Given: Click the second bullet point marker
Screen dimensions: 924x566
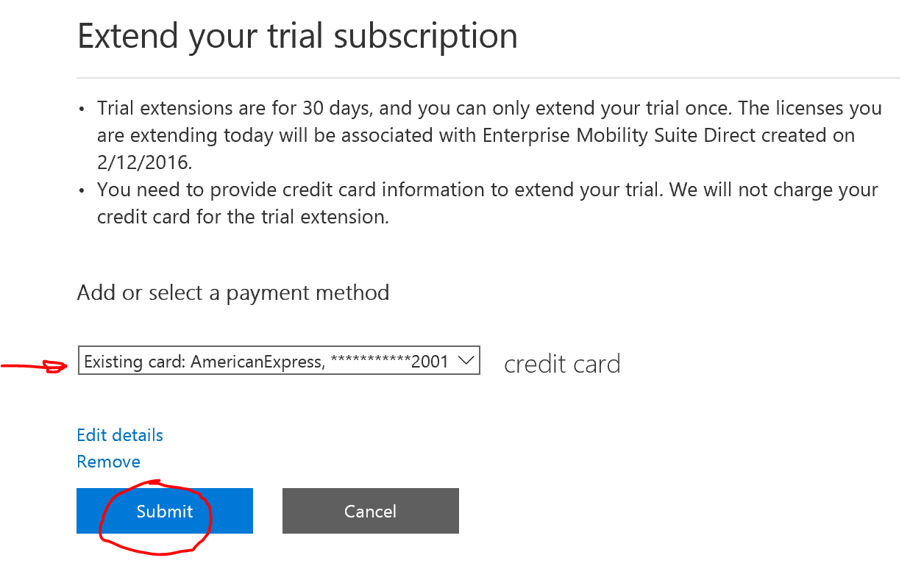Looking at the screenshot, I should [82, 190].
